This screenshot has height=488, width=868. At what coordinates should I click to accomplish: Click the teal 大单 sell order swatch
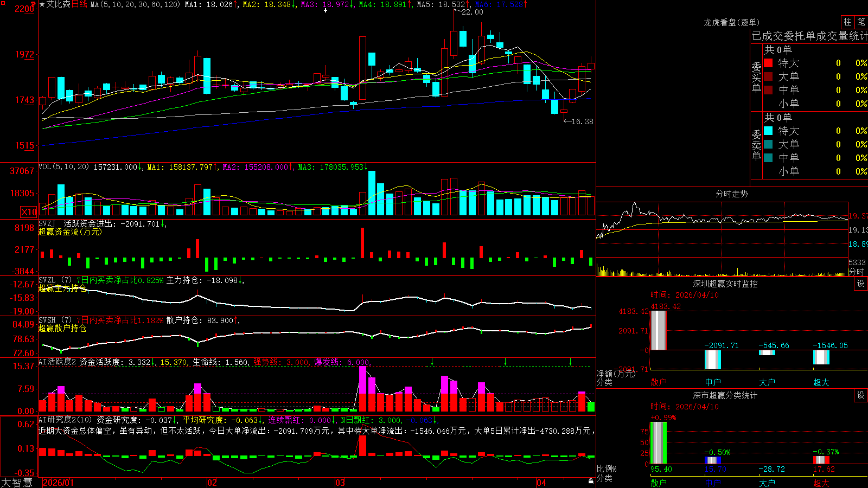768,144
